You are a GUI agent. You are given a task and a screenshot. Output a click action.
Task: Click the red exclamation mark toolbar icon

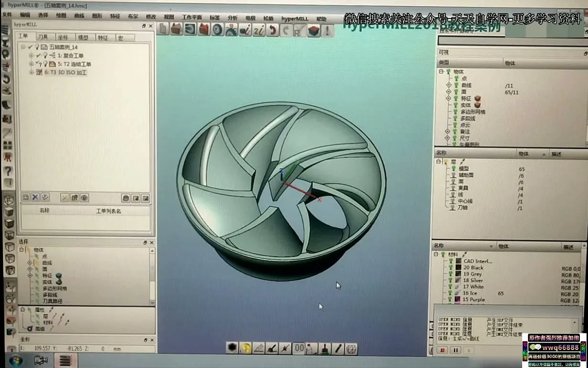[327, 31]
